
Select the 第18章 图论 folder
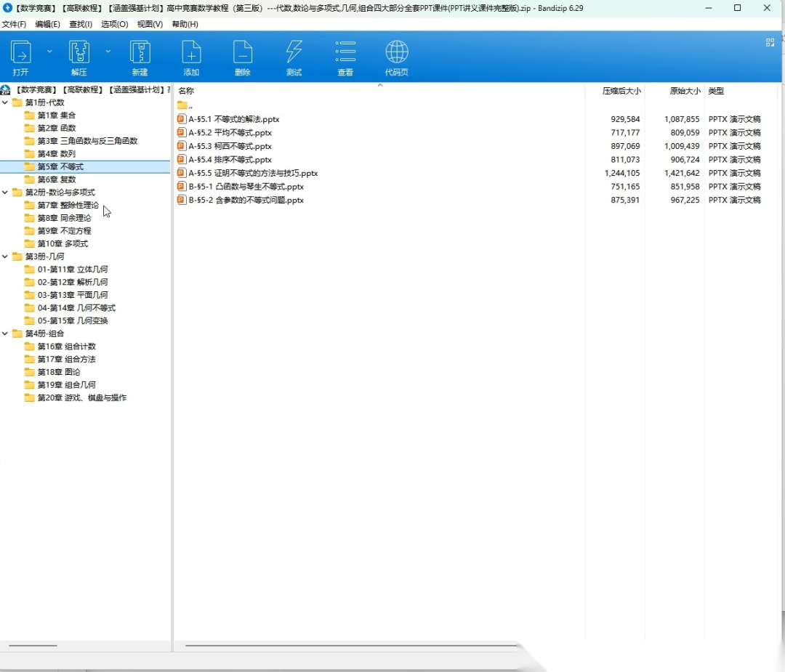tap(59, 372)
